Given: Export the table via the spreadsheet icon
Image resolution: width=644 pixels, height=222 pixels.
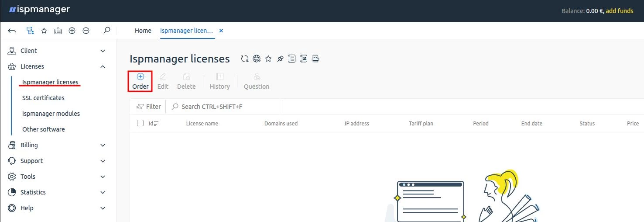Looking at the screenshot, I should coord(304,59).
